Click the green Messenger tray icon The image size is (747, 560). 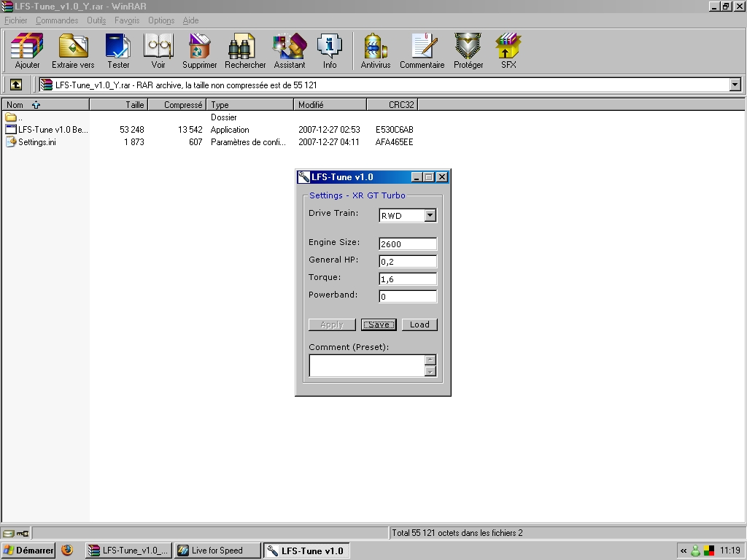[x=696, y=551]
